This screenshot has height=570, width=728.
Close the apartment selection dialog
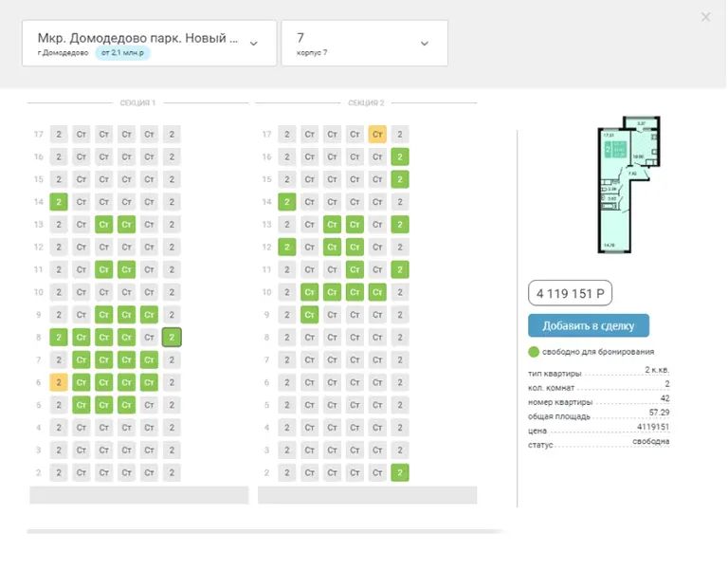pyautogui.click(x=705, y=17)
